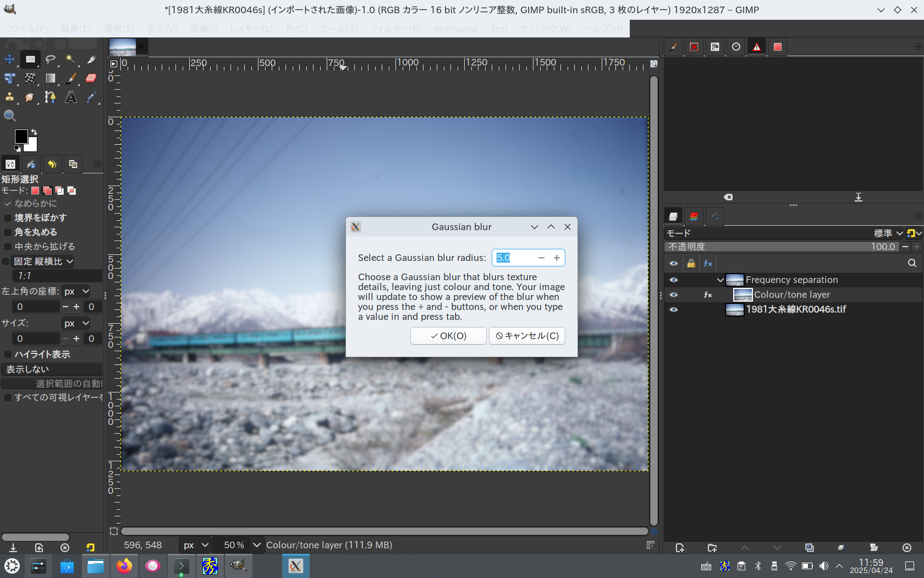Open the 50% zoom level dropdown
The width and height of the screenshot is (924, 578).
(256, 545)
